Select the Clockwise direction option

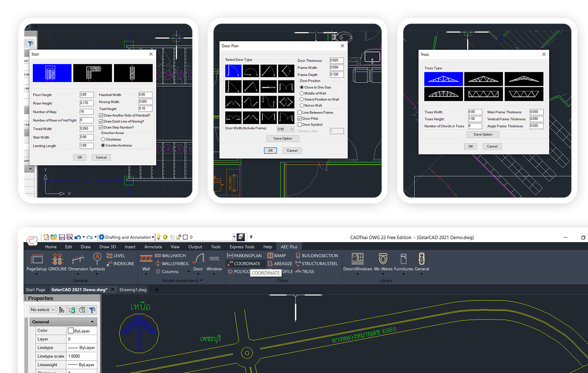tap(103, 139)
